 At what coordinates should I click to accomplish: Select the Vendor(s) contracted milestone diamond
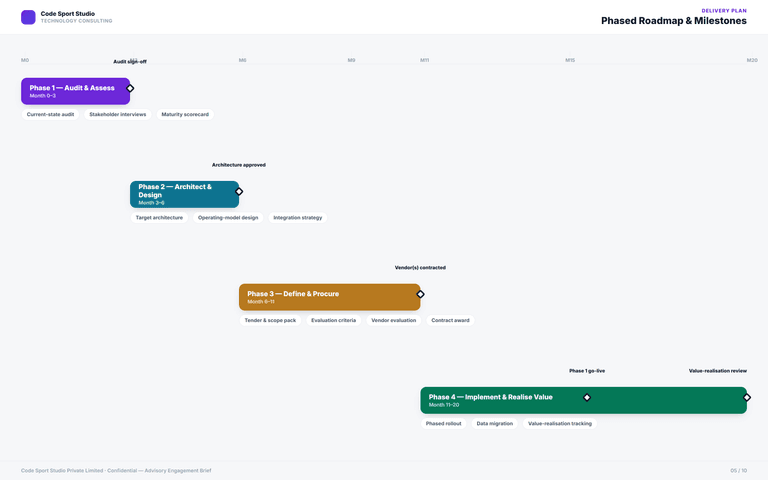[x=420, y=294]
